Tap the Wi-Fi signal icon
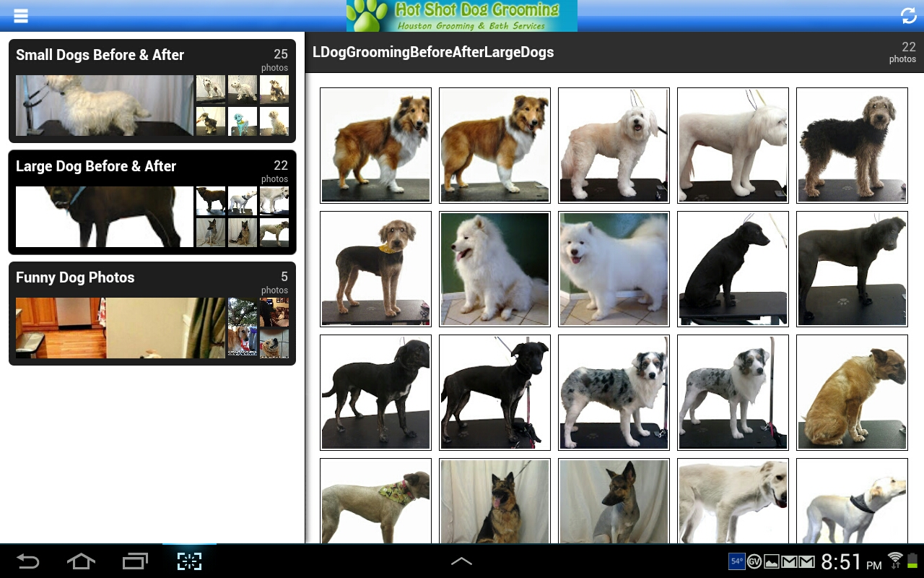The image size is (924, 578). (895, 560)
